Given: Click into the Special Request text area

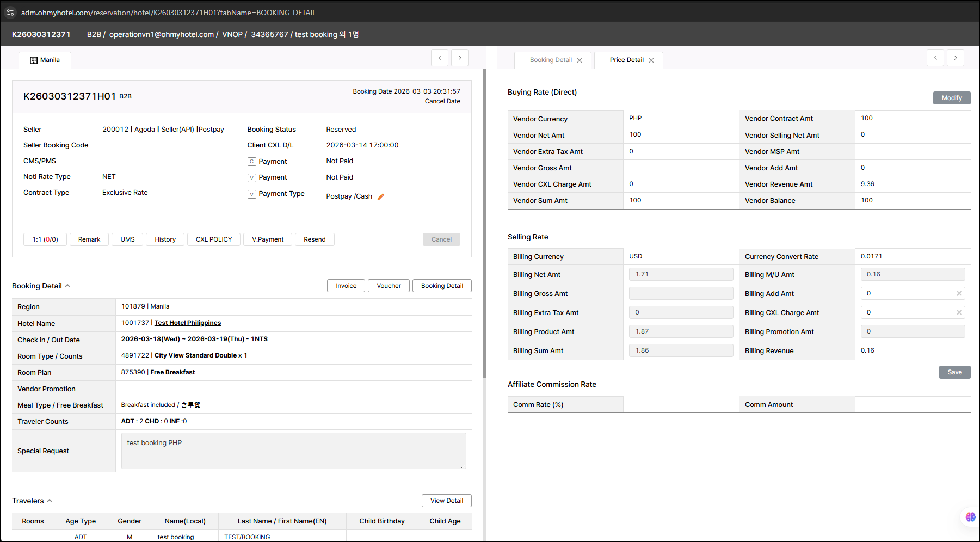Looking at the screenshot, I should click(x=293, y=451).
